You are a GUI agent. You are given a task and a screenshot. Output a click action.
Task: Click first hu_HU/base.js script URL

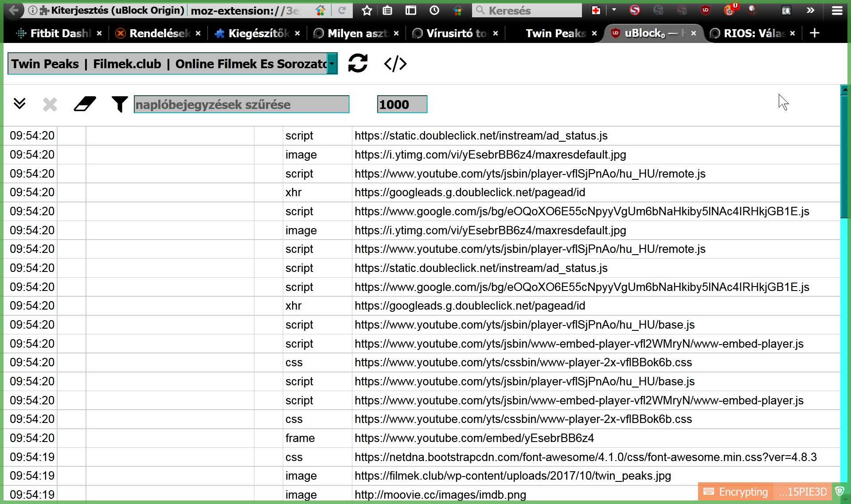tap(524, 325)
